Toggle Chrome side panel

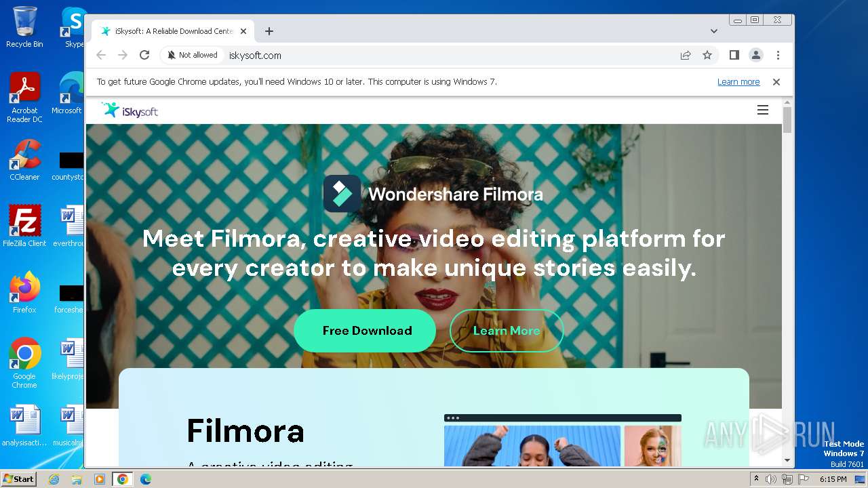(x=734, y=55)
